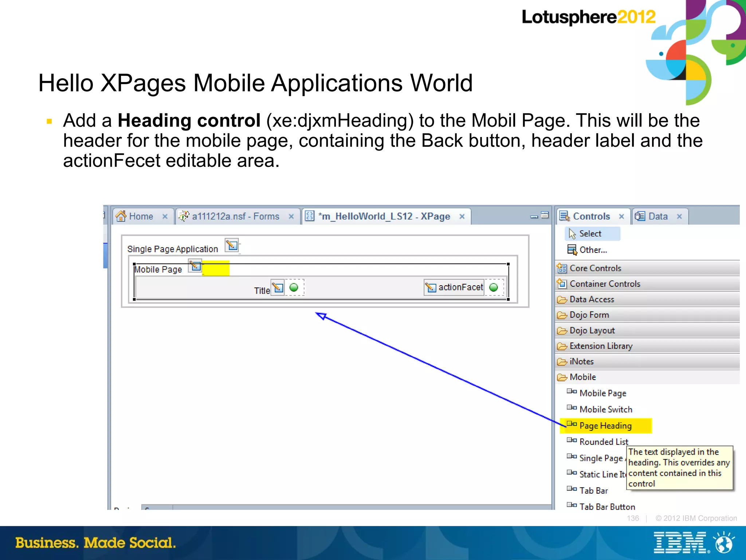Image resolution: width=746 pixels, height=560 pixels.
Task: Click the green circle beside Title
Action: click(294, 287)
